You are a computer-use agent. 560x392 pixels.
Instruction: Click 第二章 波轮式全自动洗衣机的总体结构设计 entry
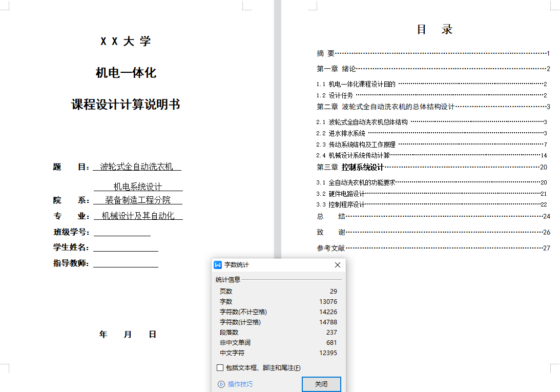point(433,107)
